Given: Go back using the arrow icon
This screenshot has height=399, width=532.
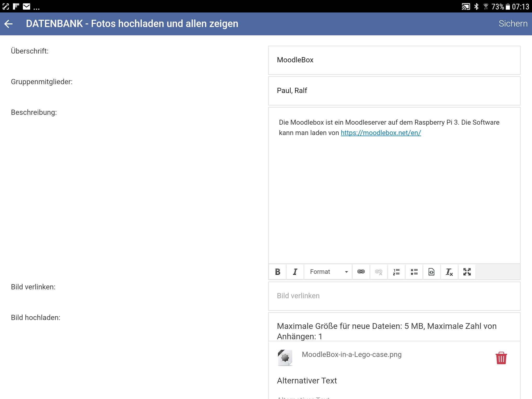Looking at the screenshot, I should tap(9, 24).
